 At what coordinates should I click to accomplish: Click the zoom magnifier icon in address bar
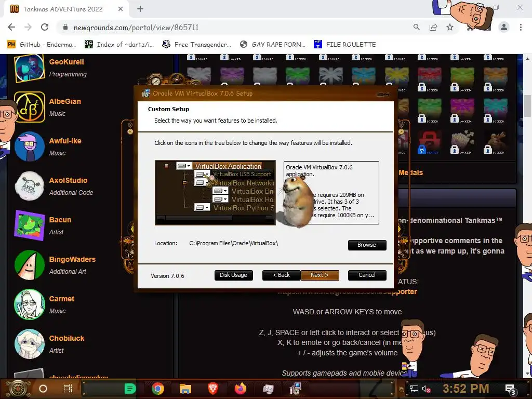[x=416, y=27]
